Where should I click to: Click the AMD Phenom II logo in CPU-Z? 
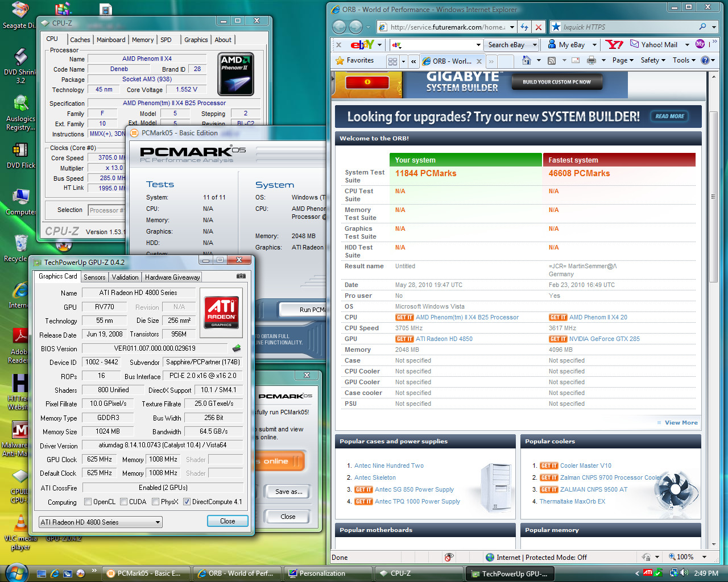coord(235,74)
